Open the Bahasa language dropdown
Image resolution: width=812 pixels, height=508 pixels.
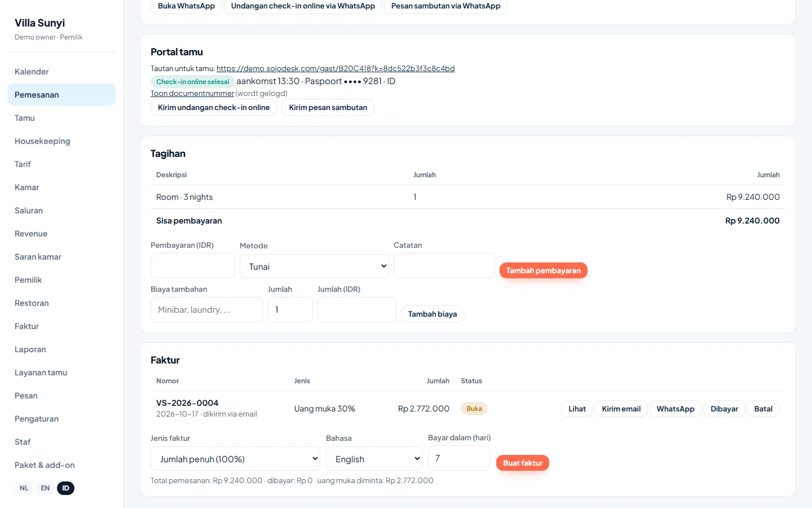click(374, 459)
